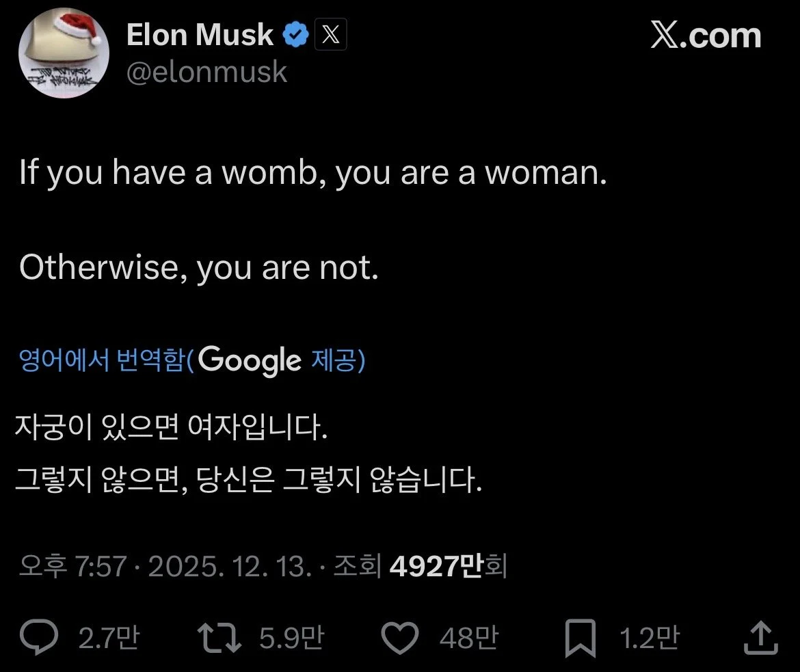Viewport: 800px width, 672px height.
Task: Select the Elon Musk display name
Action: tap(200, 33)
